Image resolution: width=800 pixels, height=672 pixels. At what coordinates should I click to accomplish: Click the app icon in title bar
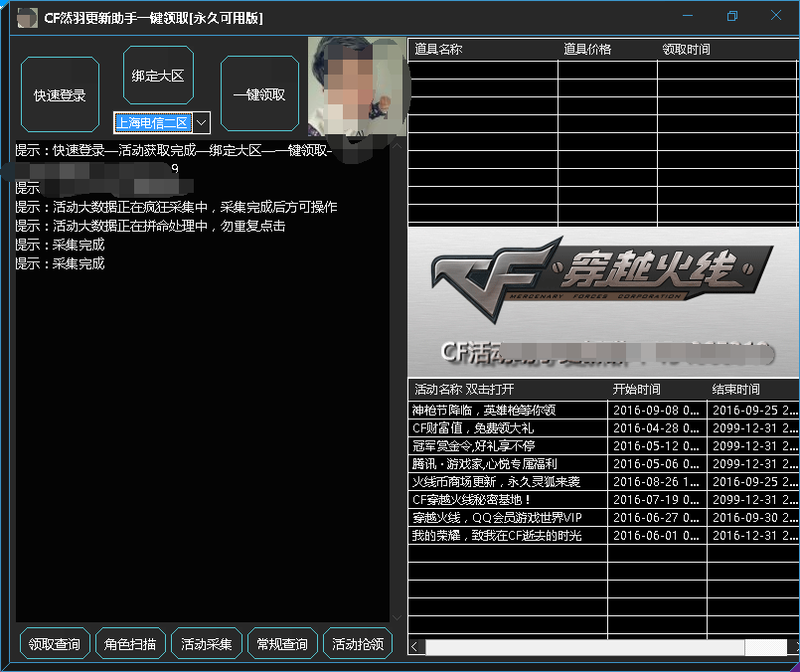point(27,18)
